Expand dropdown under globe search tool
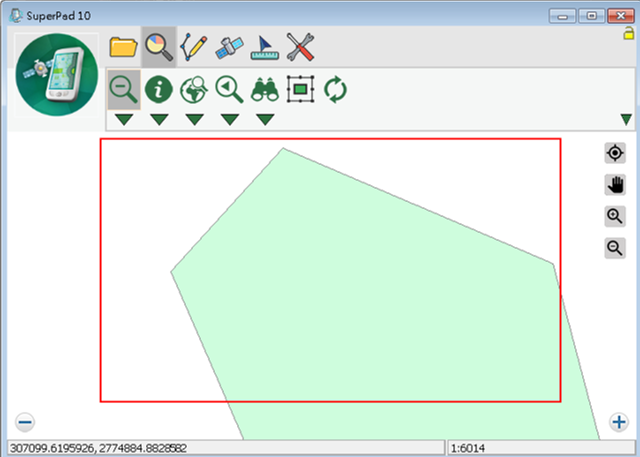Viewport: 640px width, 457px height. pos(194,120)
